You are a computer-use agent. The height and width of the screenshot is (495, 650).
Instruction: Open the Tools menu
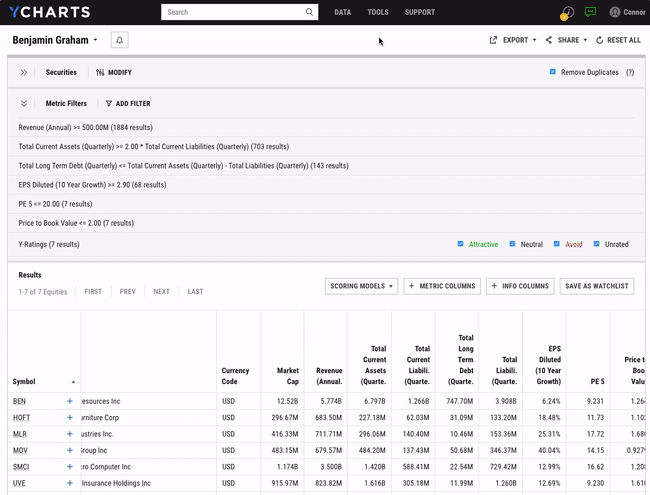coord(378,12)
